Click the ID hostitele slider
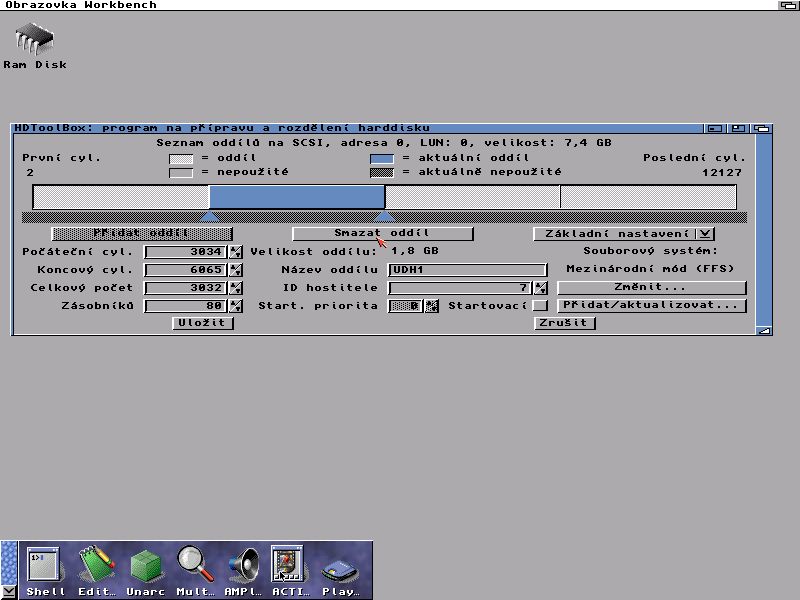 pyautogui.click(x=459, y=288)
